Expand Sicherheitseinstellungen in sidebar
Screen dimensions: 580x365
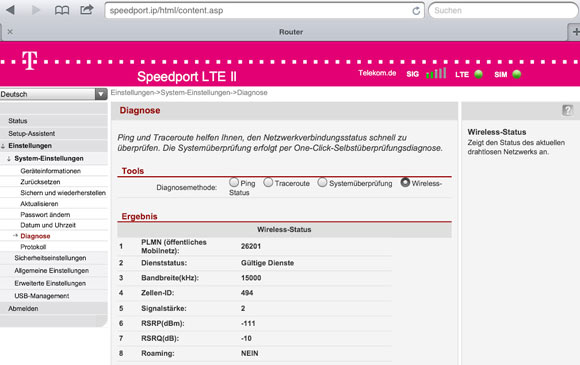[x=50, y=258]
